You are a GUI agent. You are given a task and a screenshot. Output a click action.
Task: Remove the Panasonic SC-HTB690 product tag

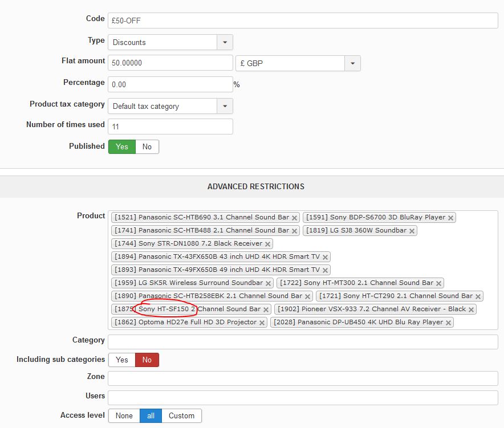click(294, 218)
